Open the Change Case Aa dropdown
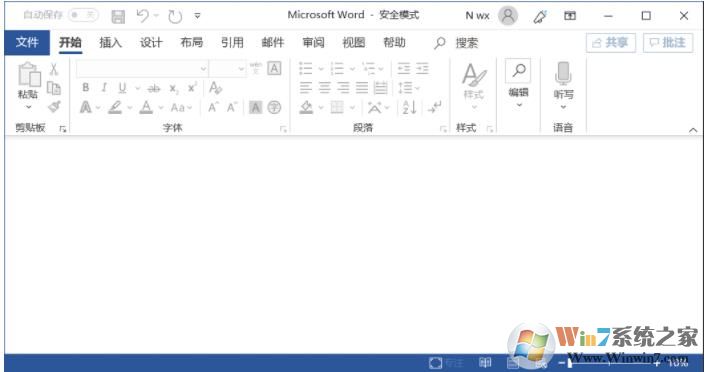 [181, 108]
